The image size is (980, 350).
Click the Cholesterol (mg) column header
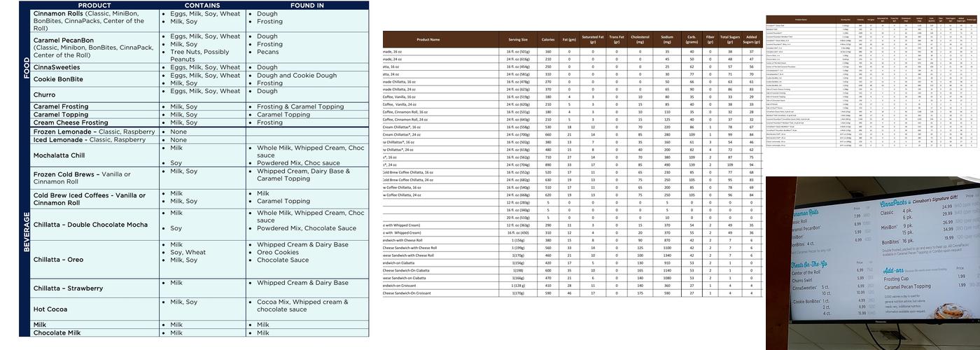click(640, 40)
